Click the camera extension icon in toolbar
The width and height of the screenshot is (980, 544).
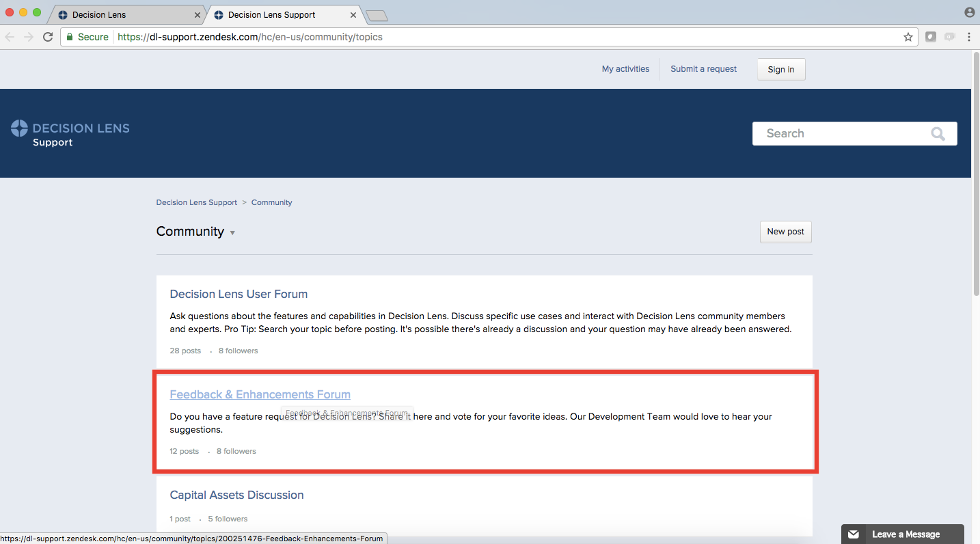(x=950, y=37)
